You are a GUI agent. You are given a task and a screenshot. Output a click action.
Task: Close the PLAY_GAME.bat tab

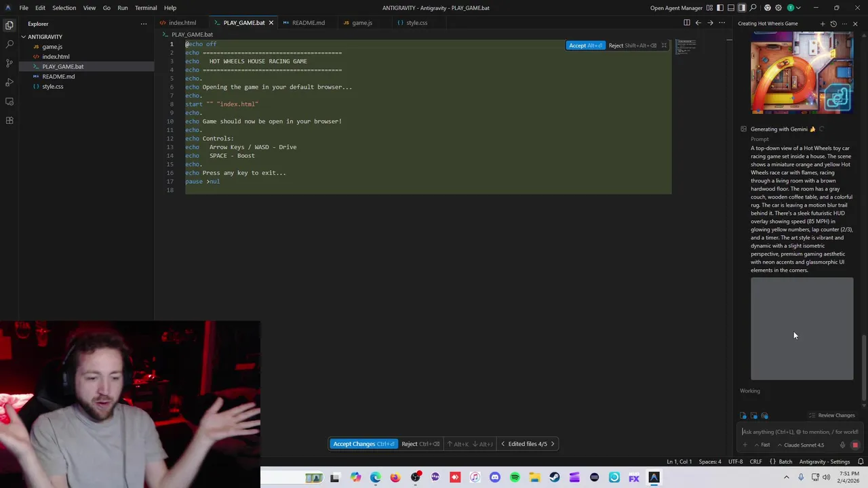(x=271, y=23)
